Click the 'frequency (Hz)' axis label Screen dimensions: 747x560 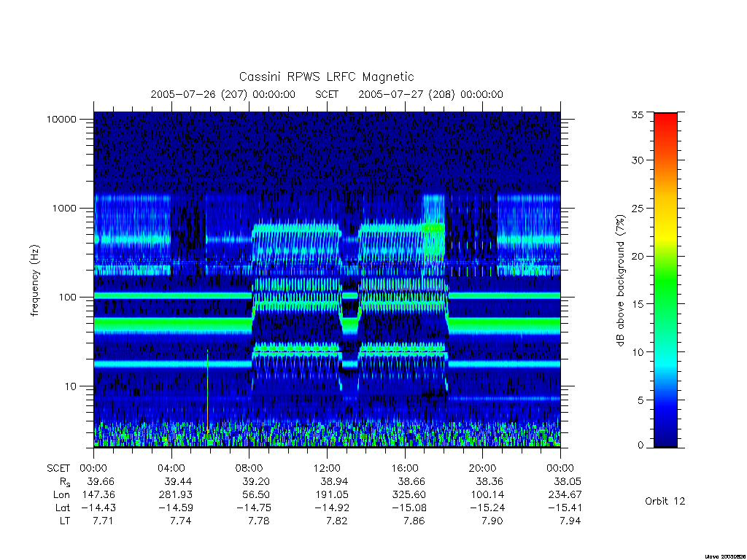(35, 281)
